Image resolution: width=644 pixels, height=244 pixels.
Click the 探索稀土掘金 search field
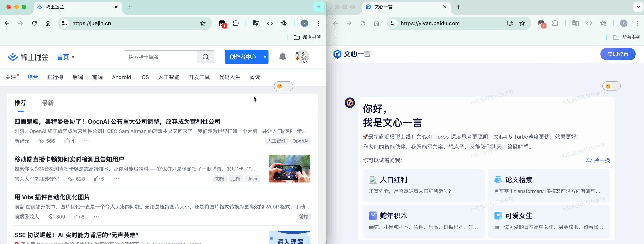[161, 57]
